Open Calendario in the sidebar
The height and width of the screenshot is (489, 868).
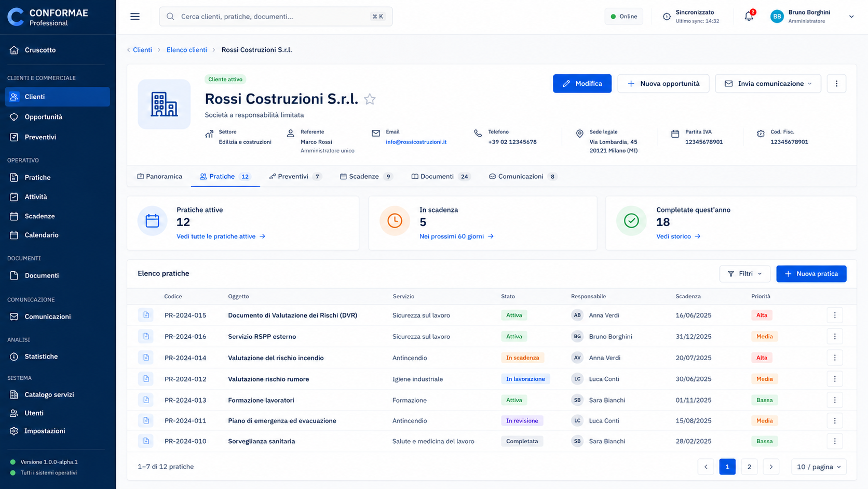click(x=57, y=235)
